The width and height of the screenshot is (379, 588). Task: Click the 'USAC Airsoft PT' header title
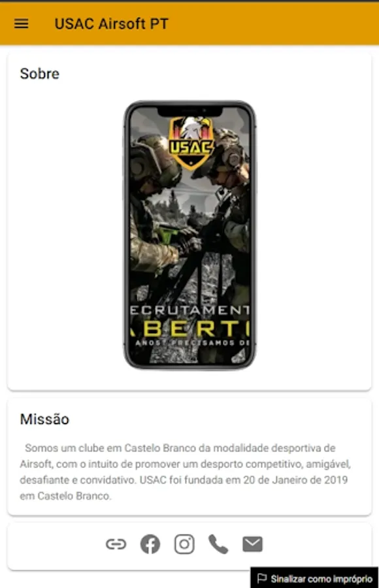(x=112, y=24)
